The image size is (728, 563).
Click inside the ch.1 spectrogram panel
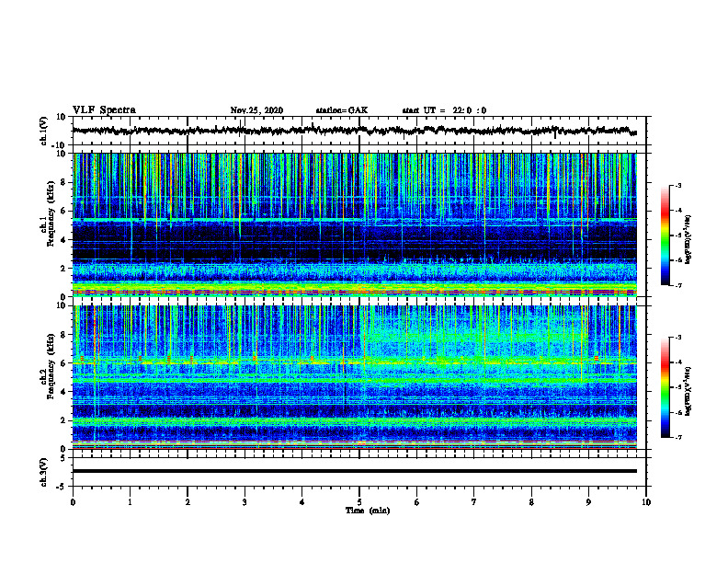pos(355,224)
